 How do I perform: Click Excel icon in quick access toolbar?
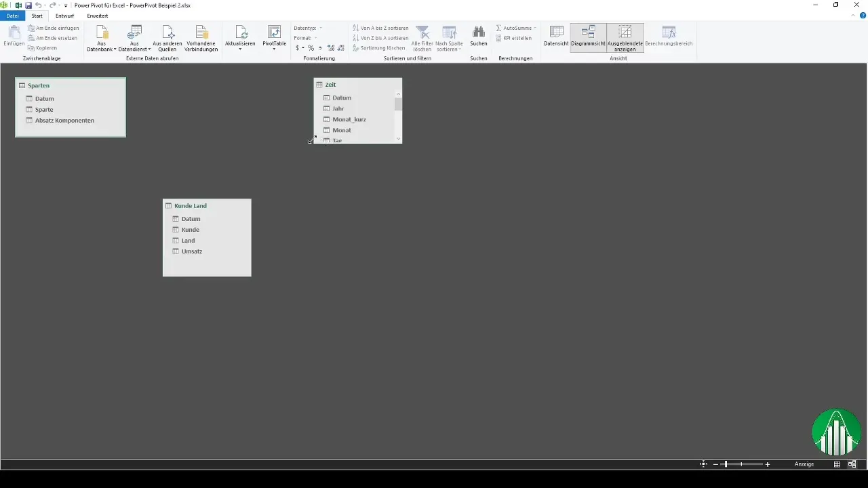(x=19, y=5)
